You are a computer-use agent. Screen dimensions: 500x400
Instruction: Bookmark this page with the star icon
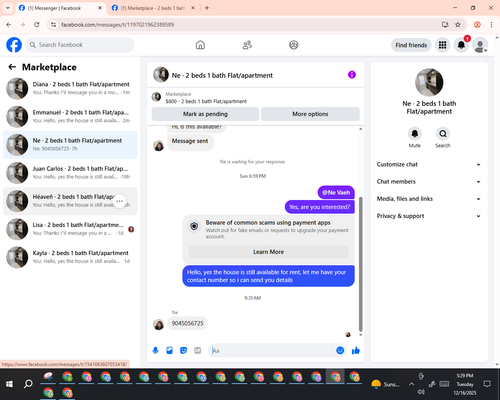458,25
